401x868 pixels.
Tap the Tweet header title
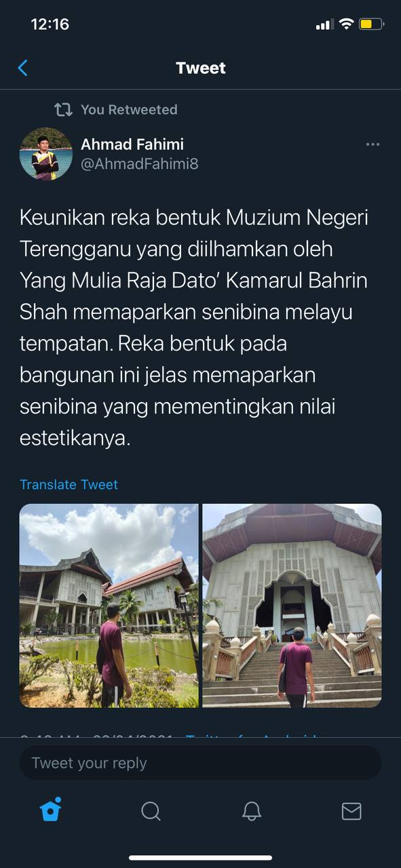[201, 68]
